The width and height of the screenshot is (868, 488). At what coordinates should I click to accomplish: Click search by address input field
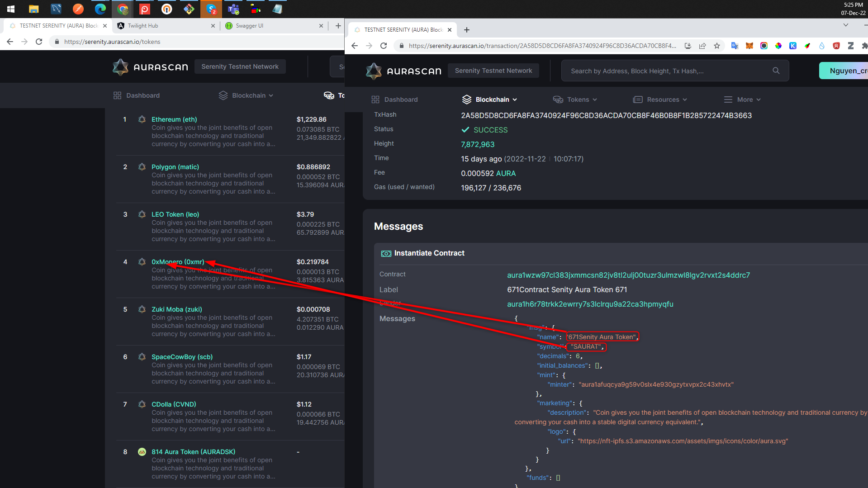(x=675, y=71)
